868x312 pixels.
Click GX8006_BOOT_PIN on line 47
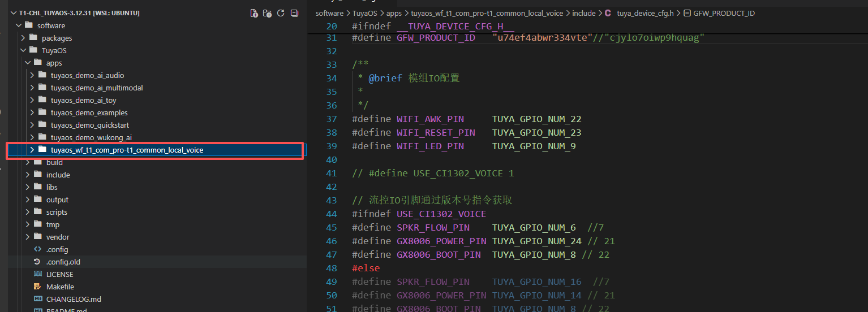(x=439, y=254)
